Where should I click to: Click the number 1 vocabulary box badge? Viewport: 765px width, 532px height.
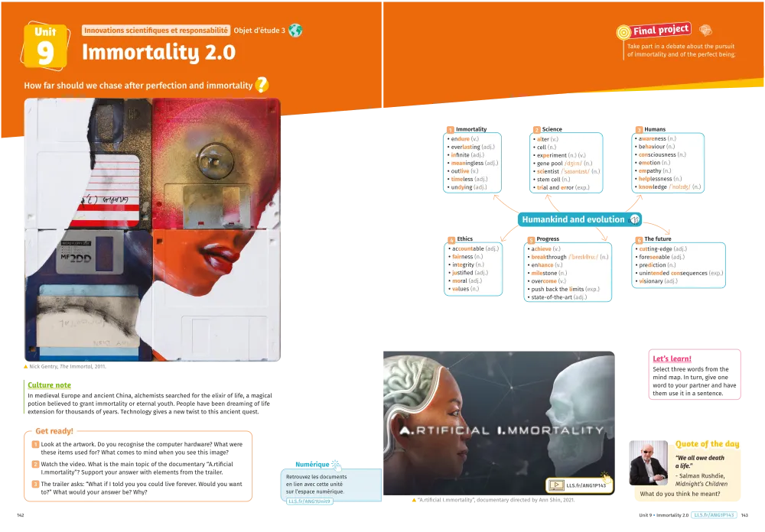(451, 128)
